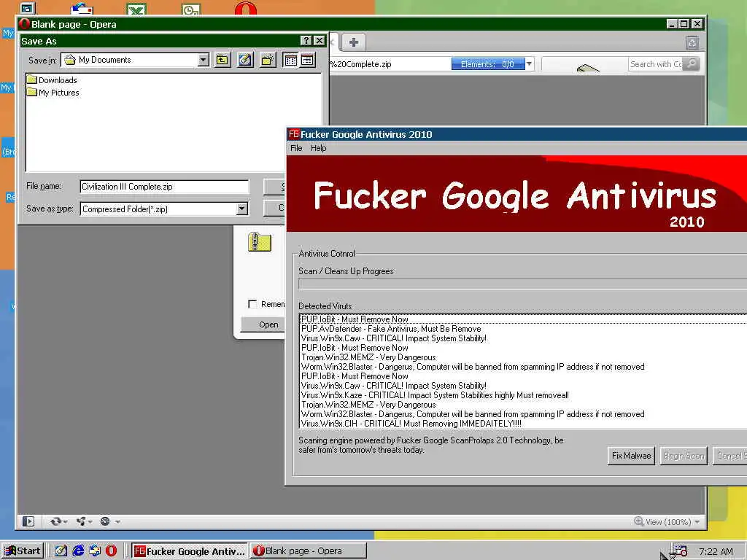The width and height of the screenshot is (747, 560).
Task: Open the View (100%) zoom dropdown
Action: pyautogui.click(x=697, y=522)
